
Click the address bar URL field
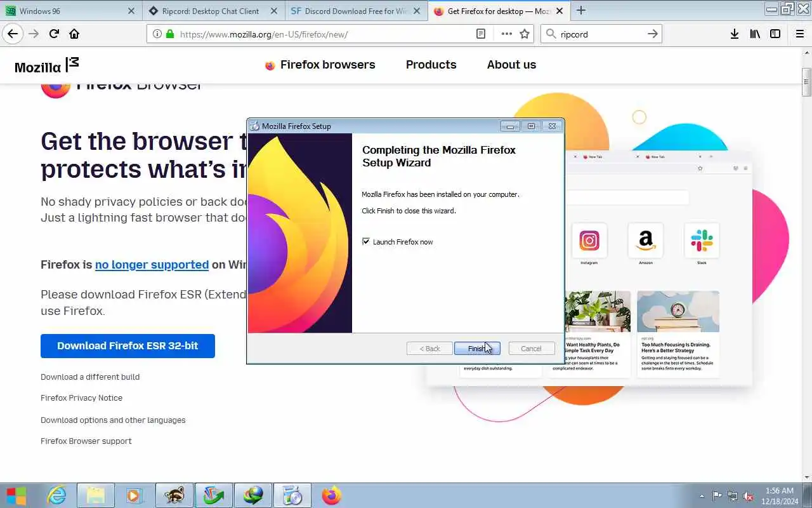coord(324,34)
